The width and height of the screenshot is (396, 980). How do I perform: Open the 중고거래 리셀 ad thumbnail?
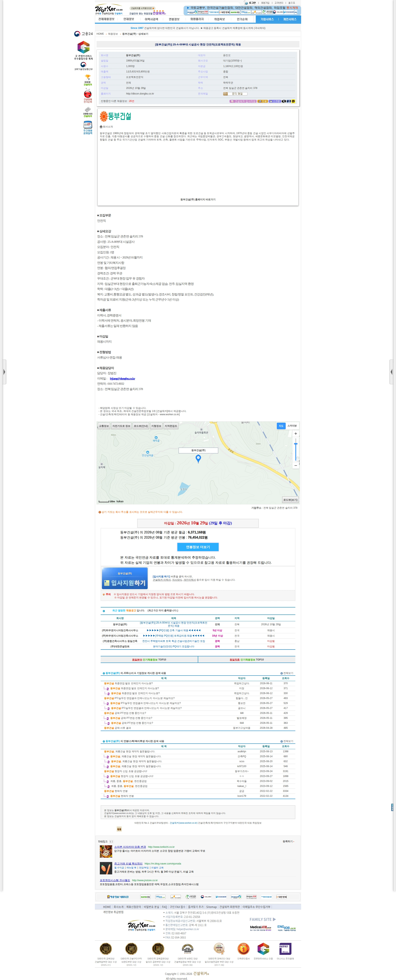click(x=106, y=868)
